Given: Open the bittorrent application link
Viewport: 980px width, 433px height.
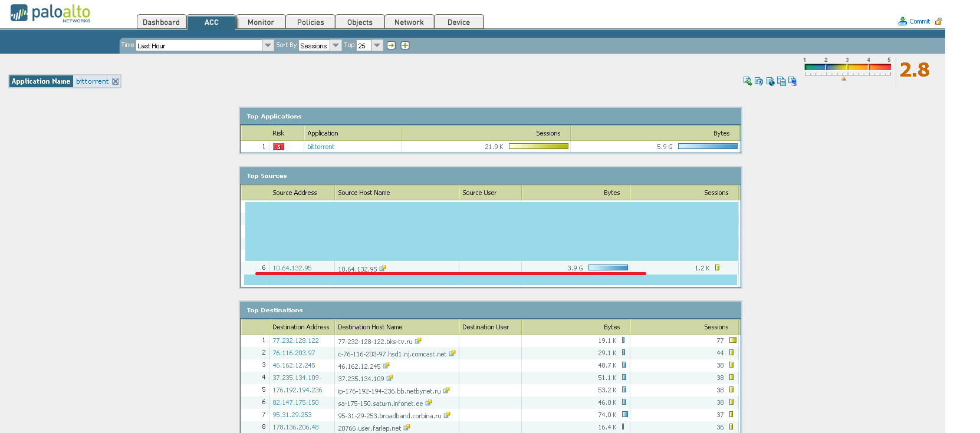Looking at the screenshot, I should 321,147.
